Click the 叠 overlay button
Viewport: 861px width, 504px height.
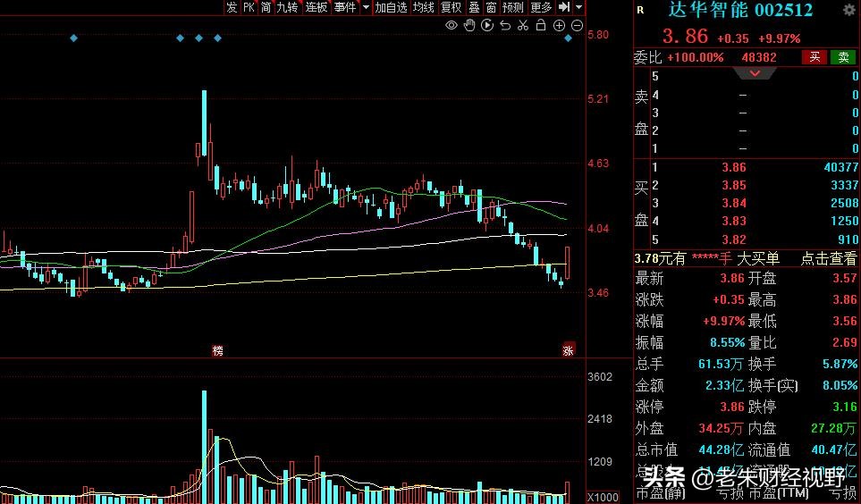click(474, 7)
